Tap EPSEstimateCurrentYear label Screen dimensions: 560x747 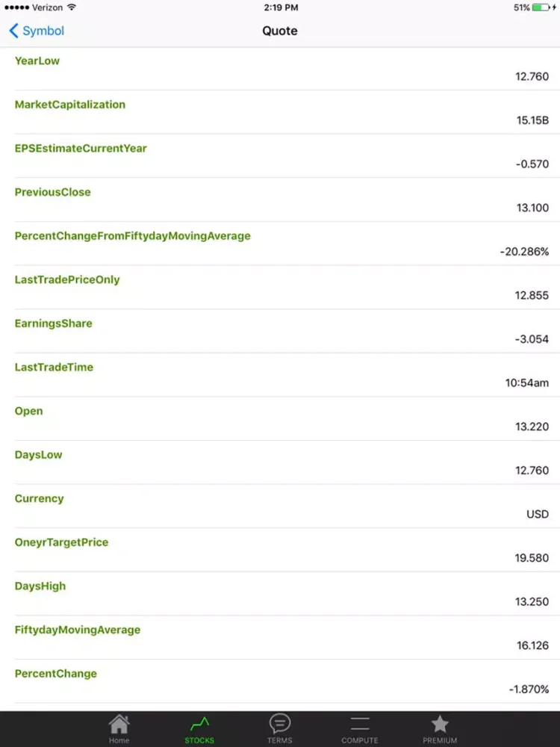tap(81, 148)
